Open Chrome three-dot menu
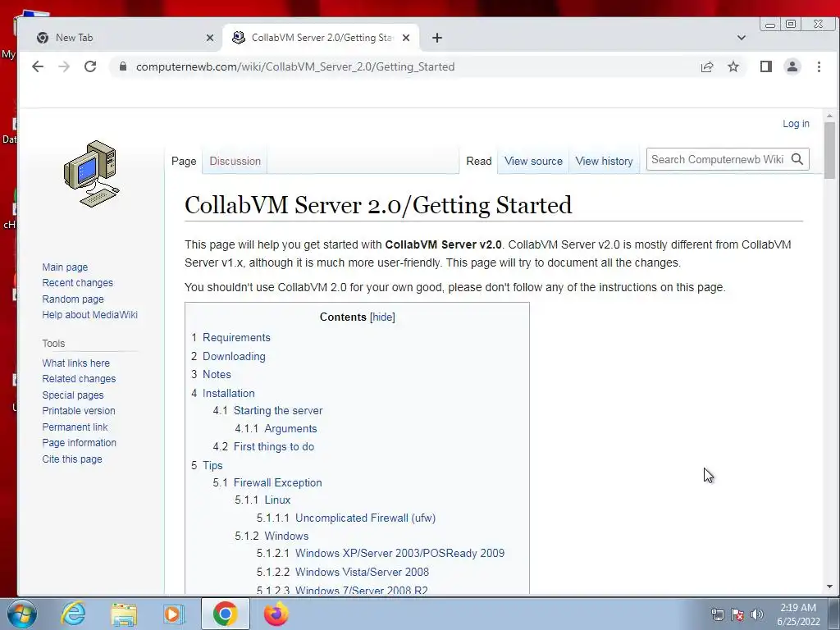 pos(819,66)
